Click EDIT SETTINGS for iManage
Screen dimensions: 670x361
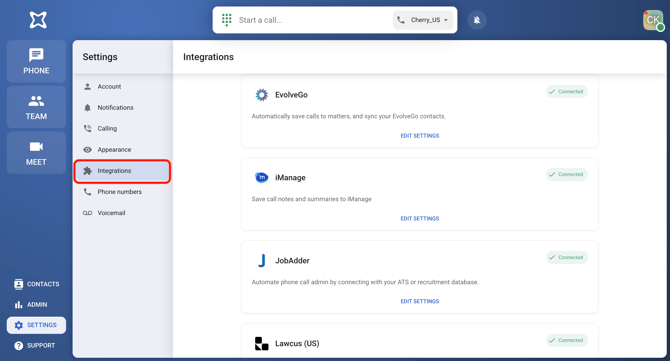420,218
